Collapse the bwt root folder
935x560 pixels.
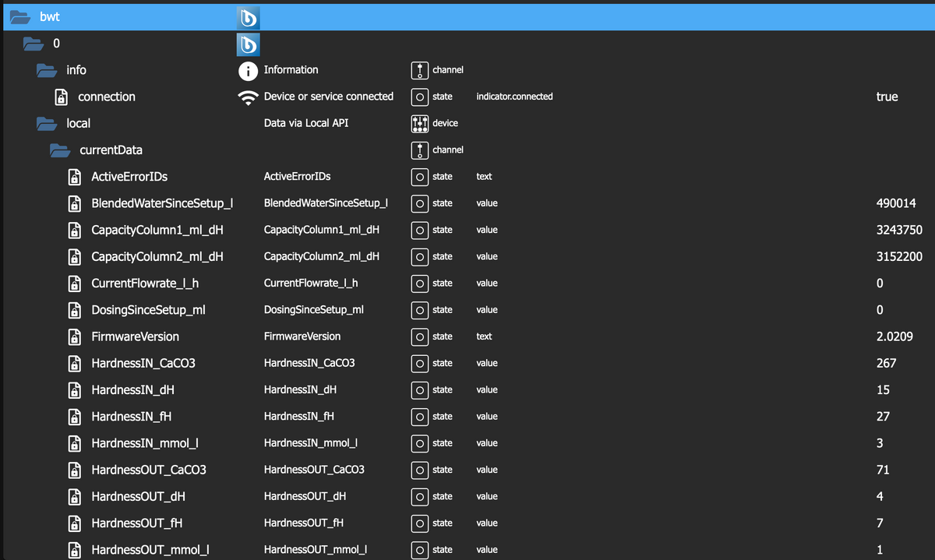[x=20, y=17]
